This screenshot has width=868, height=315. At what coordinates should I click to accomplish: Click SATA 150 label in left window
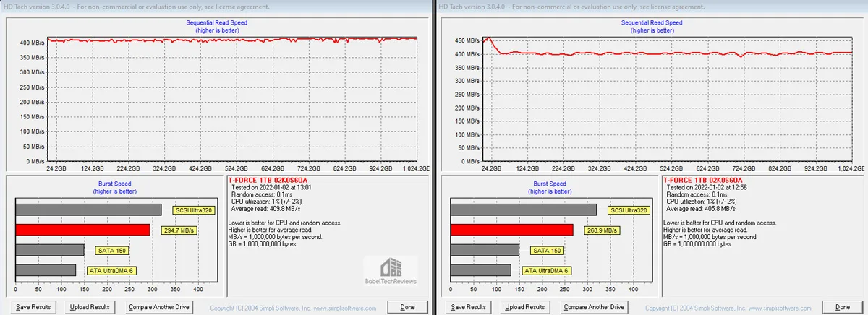point(111,250)
